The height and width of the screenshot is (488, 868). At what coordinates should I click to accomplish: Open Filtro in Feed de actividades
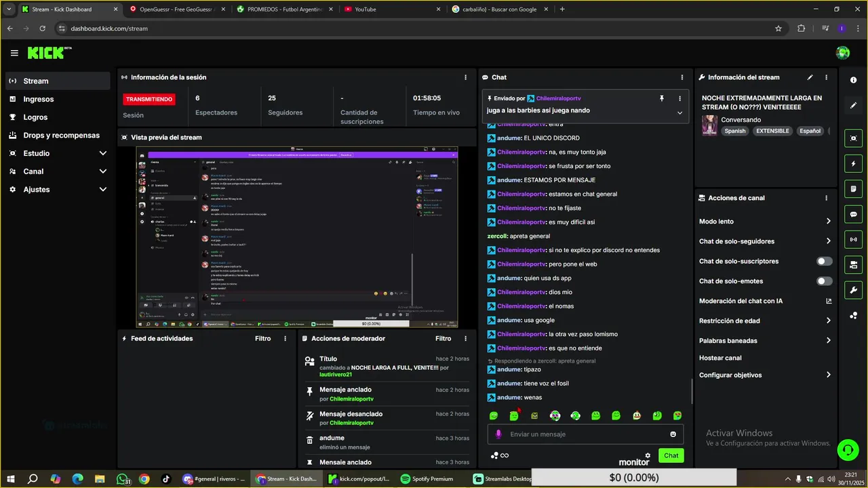[x=262, y=338]
